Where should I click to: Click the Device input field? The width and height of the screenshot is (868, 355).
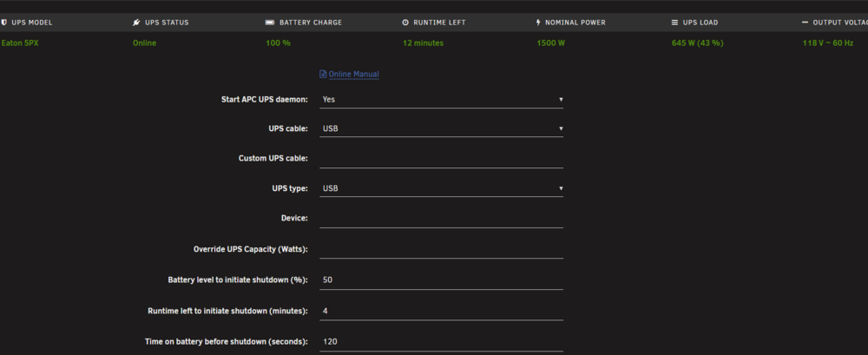point(441,219)
